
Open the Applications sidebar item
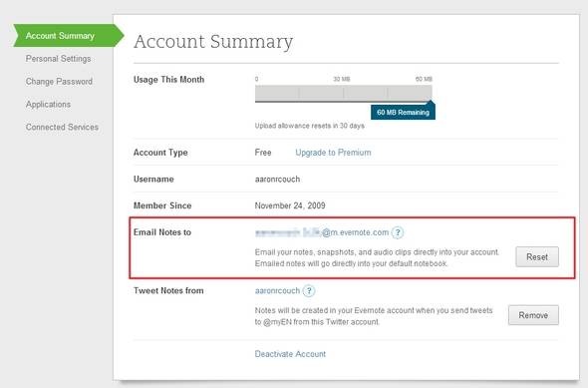(x=48, y=105)
